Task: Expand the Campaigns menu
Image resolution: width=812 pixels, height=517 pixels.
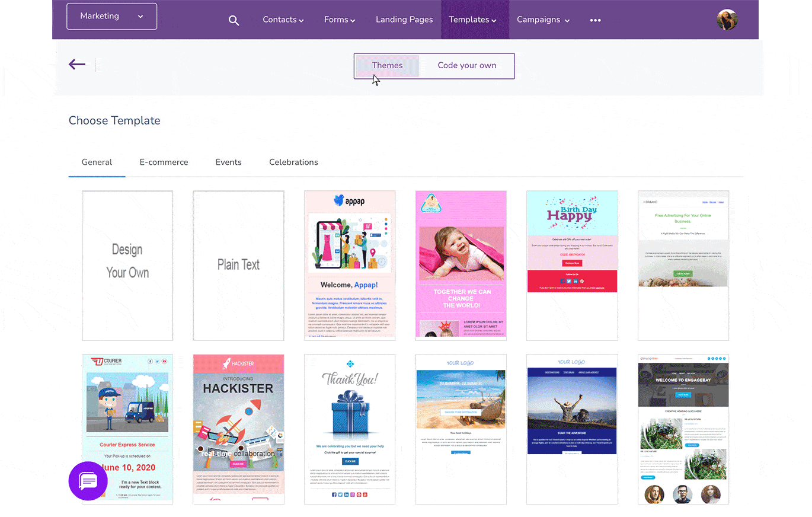Action: pyautogui.click(x=544, y=20)
